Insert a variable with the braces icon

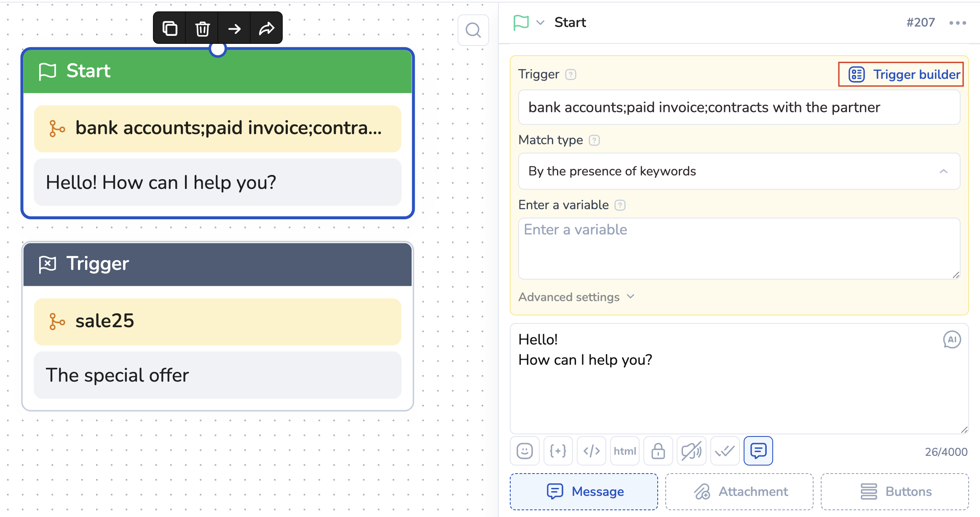click(x=558, y=451)
